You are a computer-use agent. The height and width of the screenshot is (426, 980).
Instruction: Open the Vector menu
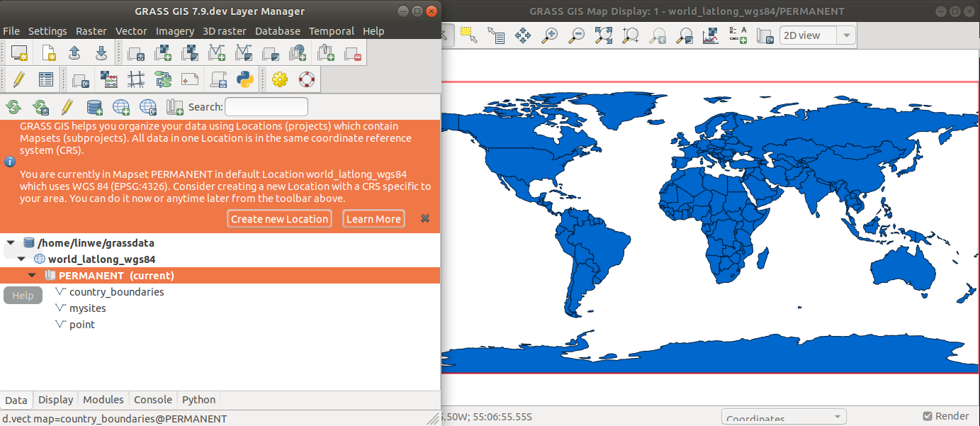(131, 31)
